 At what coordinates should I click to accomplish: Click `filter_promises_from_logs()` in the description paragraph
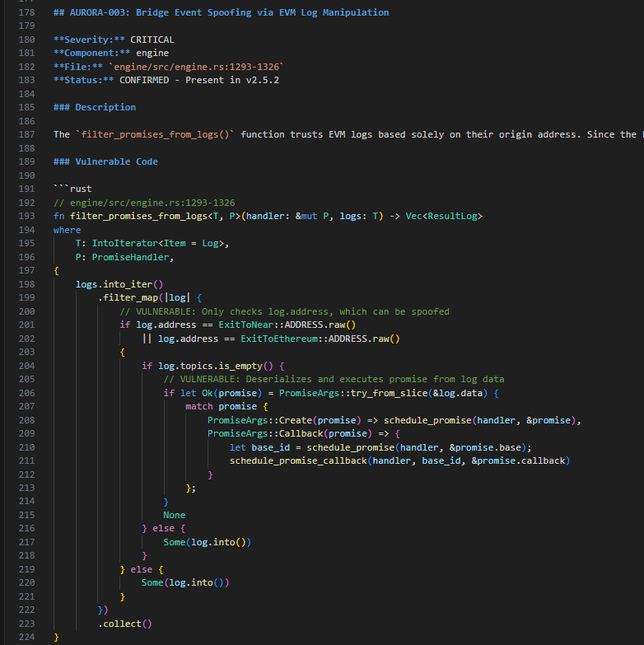(x=155, y=134)
